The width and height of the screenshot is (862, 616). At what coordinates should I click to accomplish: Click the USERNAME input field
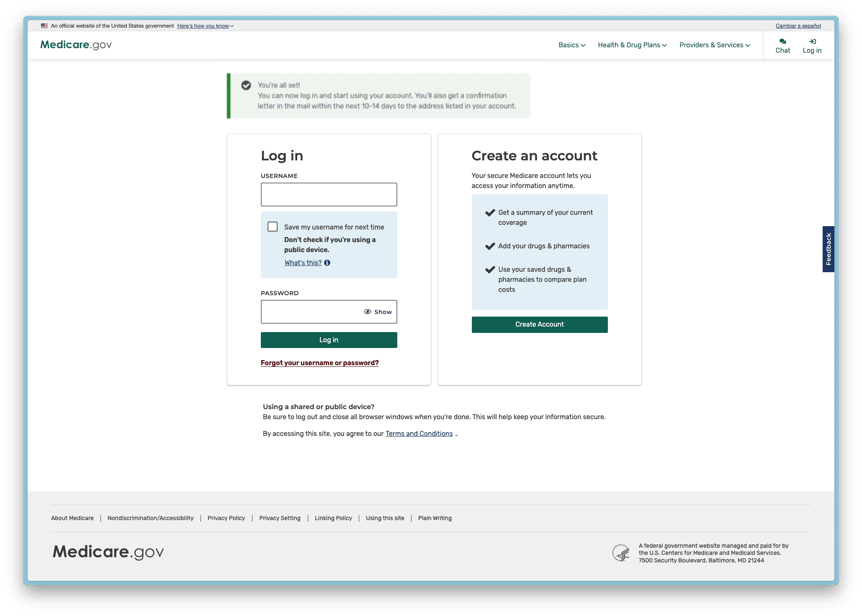pos(328,194)
